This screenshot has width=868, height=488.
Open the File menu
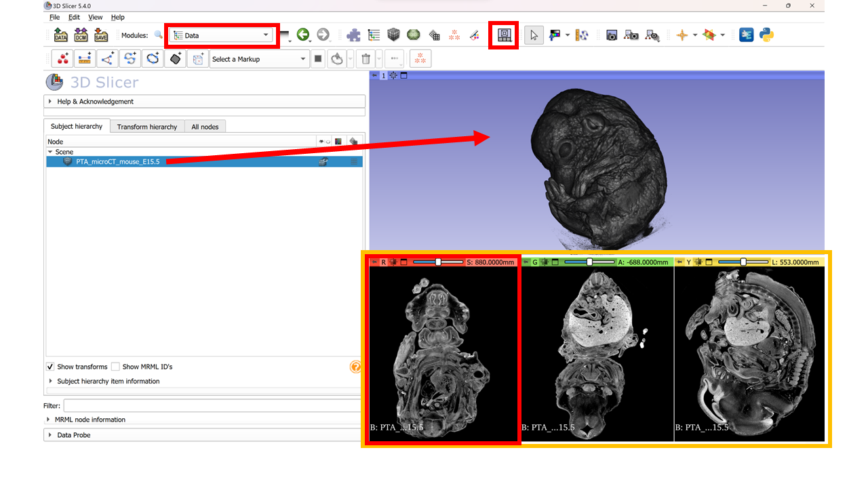pos(54,17)
